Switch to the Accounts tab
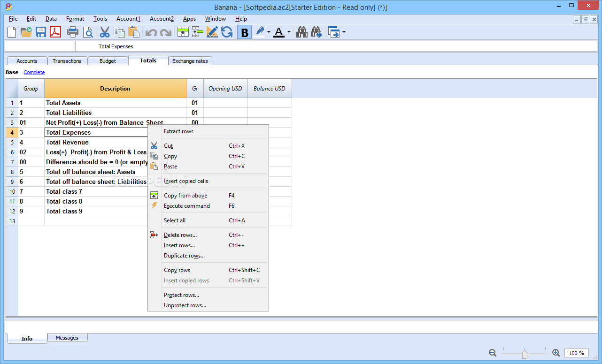Image resolution: width=602 pixels, height=364 pixels. [27, 61]
